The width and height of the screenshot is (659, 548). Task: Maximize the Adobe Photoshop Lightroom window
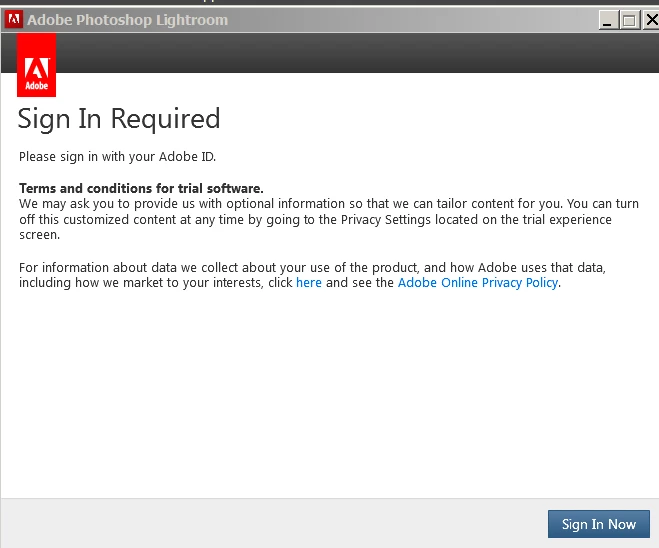tap(629, 20)
